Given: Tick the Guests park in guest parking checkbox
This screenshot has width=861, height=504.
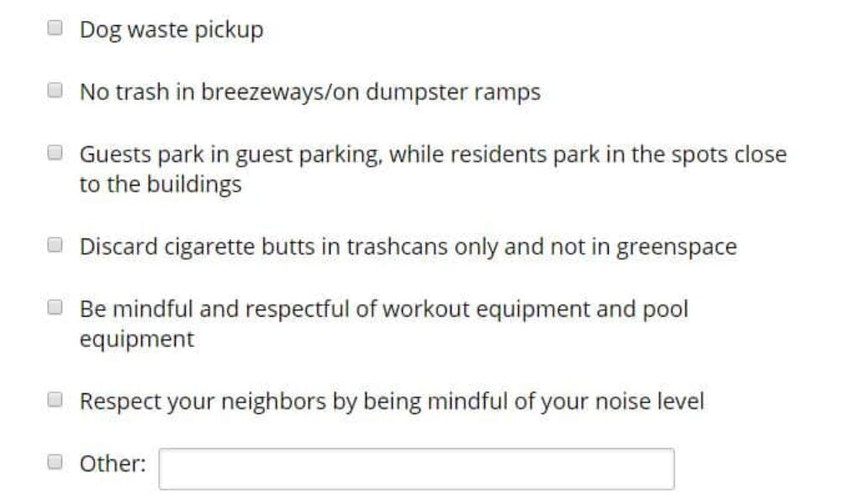Looking at the screenshot, I should 55,153.
